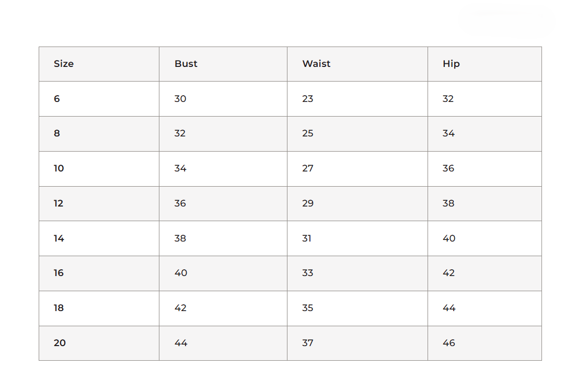Click the Size column header

pyautogui.click(x=64, y=64)
